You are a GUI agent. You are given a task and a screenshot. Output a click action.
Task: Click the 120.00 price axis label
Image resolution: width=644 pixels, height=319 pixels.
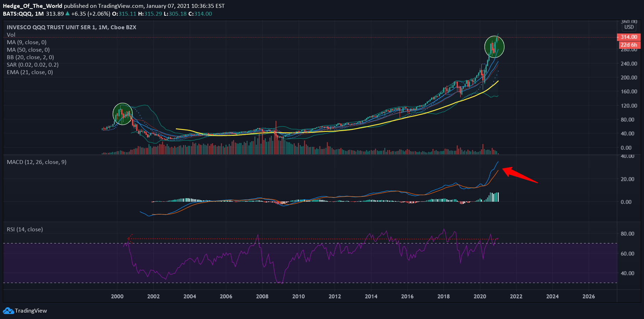(x=629, y=106)
